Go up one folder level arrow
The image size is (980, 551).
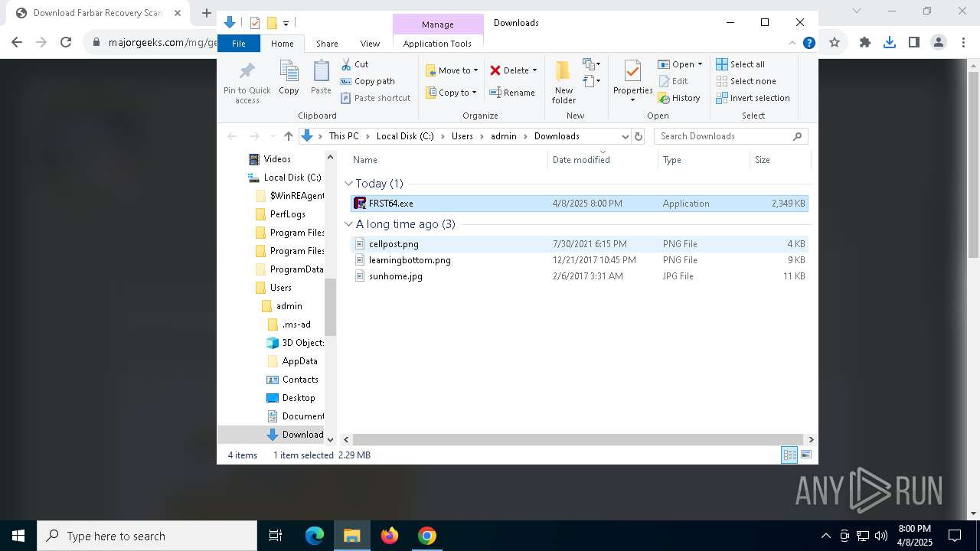coord(288,136)
